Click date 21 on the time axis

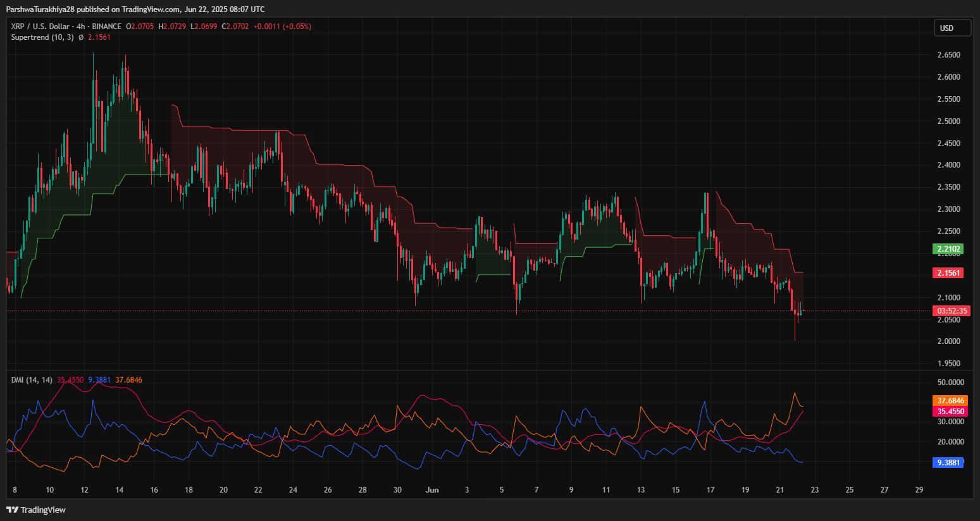pyautogui.click(x=780, y=490)
